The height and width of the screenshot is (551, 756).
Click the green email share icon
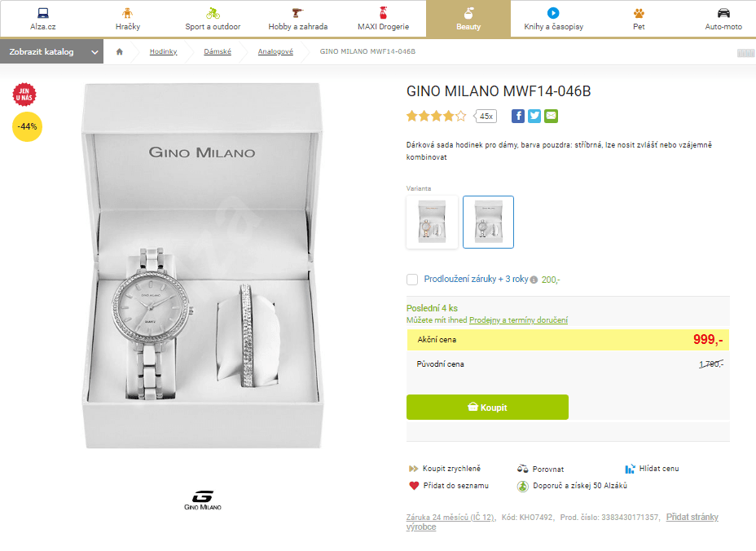pos(552,116)
